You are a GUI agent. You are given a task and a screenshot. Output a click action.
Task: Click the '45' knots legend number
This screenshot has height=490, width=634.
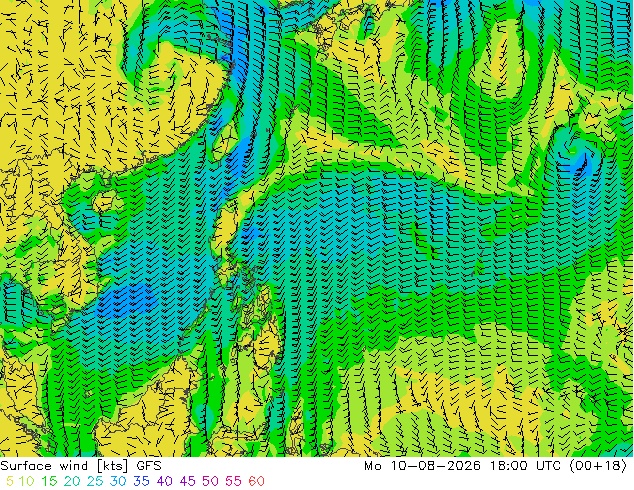point(187,481)
